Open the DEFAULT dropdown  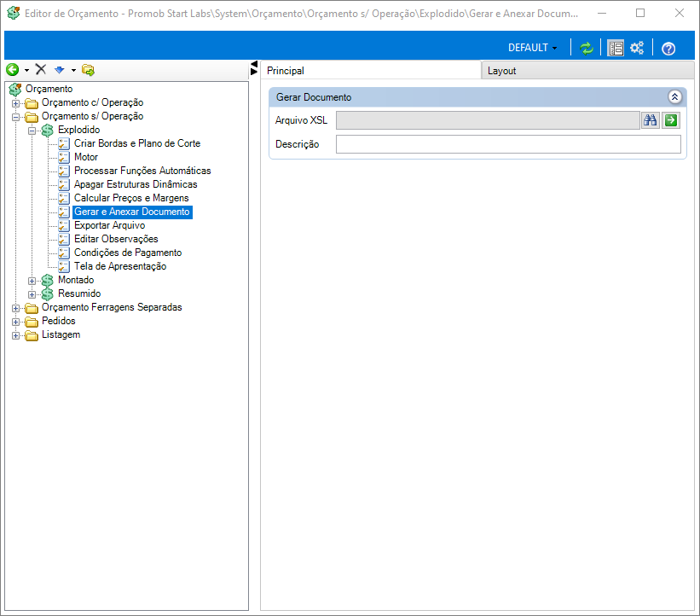533,48
